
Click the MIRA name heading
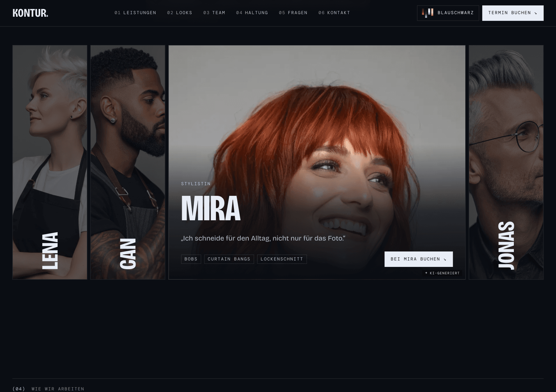pyautogui.click(x=211, y=208)
